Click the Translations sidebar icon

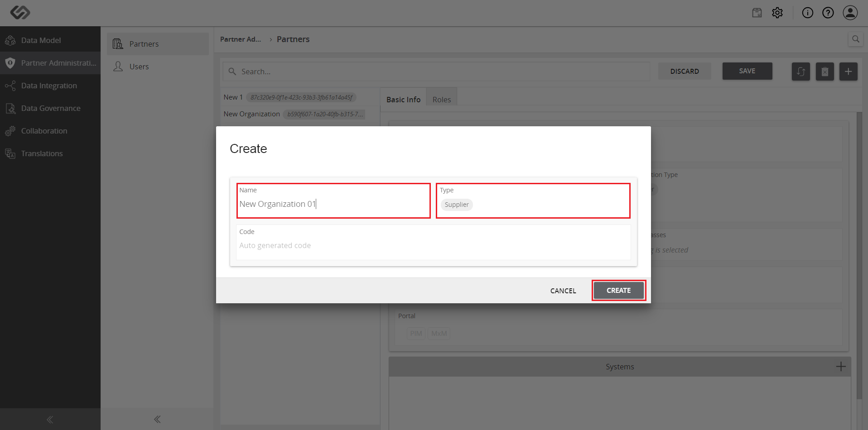[x=10, y=153]
